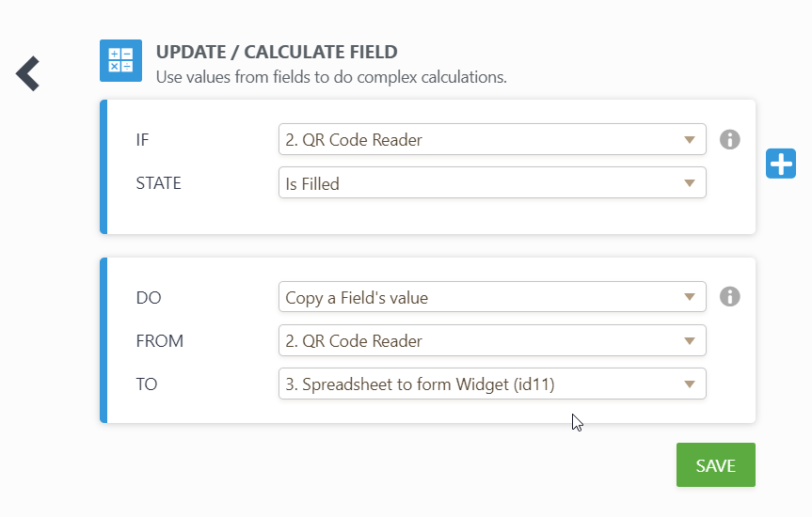Open the IF field dropdown
This screenshot has height=517, width=812.
492,140
